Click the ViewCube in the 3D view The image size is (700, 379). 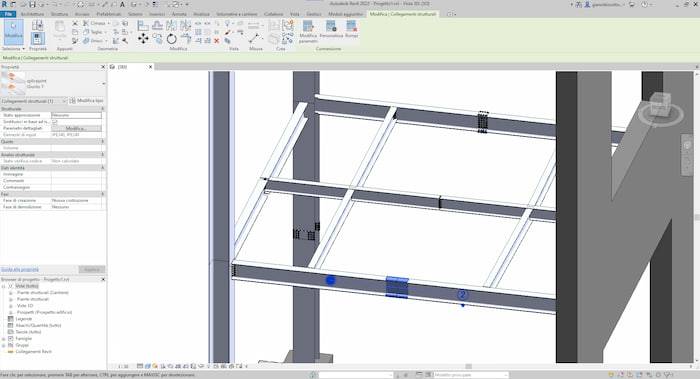point(660,104)
